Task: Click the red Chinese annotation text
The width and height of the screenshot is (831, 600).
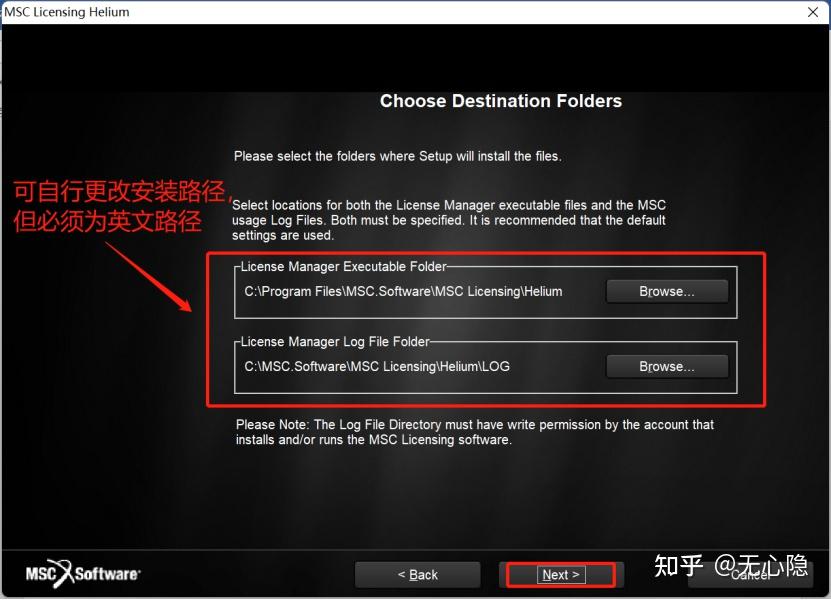Action: (122, 206)
